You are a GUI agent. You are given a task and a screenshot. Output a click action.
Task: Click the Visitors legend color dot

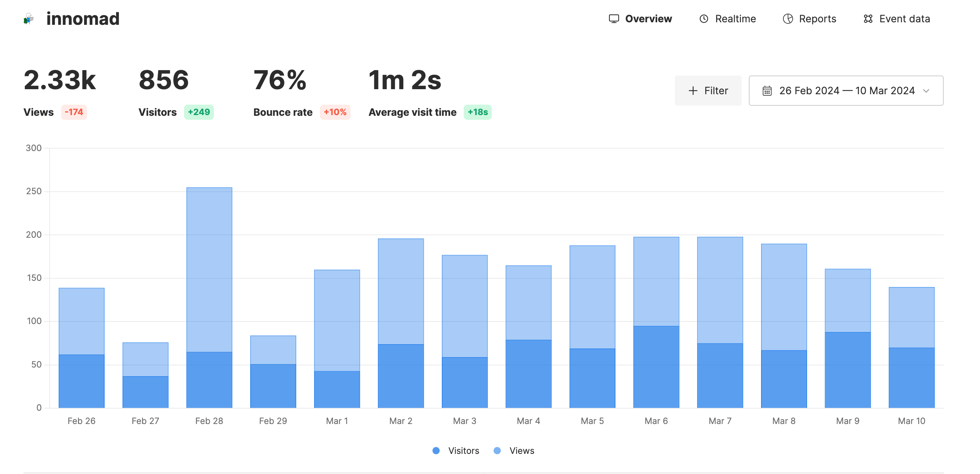pyautogui.click(x=436, y=450)
